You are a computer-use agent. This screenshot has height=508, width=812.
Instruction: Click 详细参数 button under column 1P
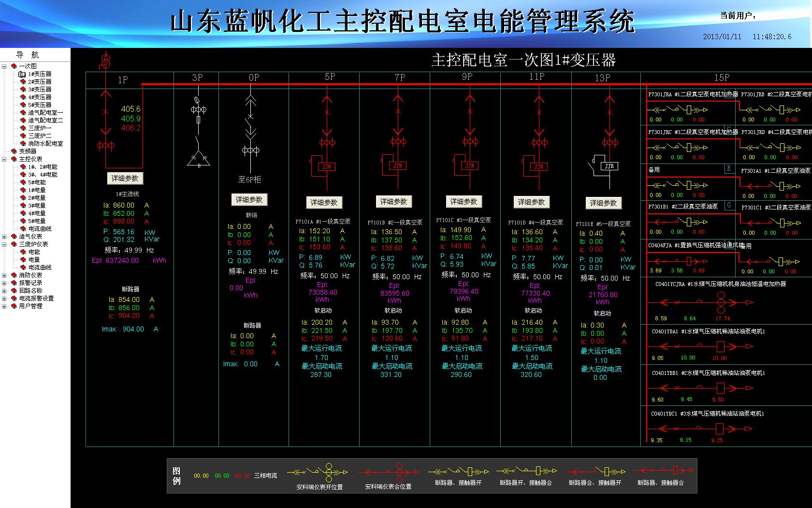[125, 179]
